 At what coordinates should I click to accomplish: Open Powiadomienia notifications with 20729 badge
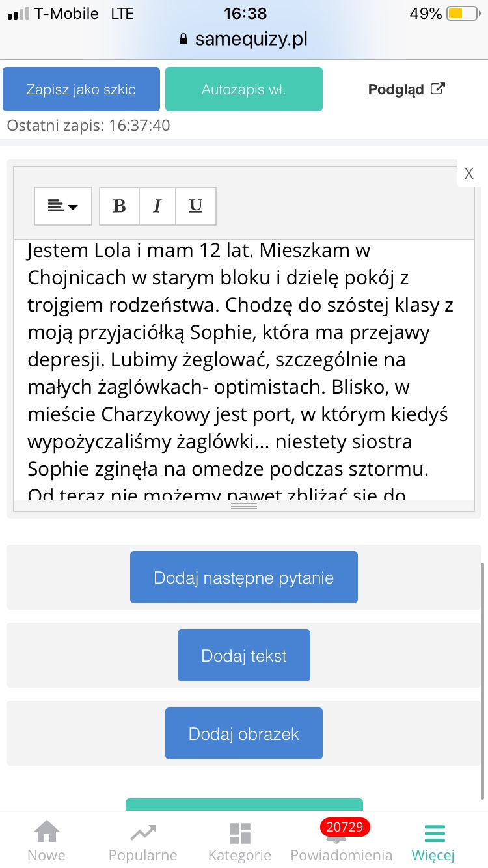pos(341,840)
